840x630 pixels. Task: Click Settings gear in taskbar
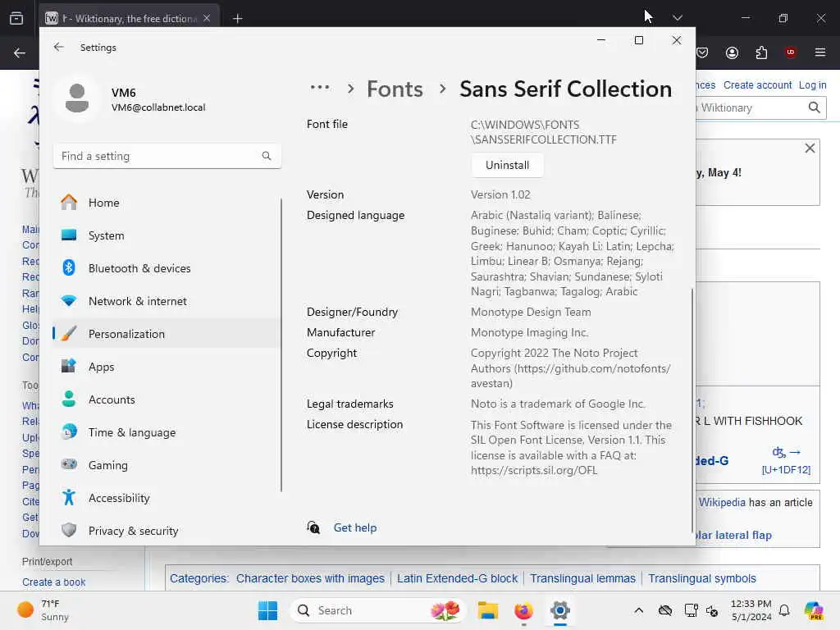pyautogui.click(x=559, y=610)
